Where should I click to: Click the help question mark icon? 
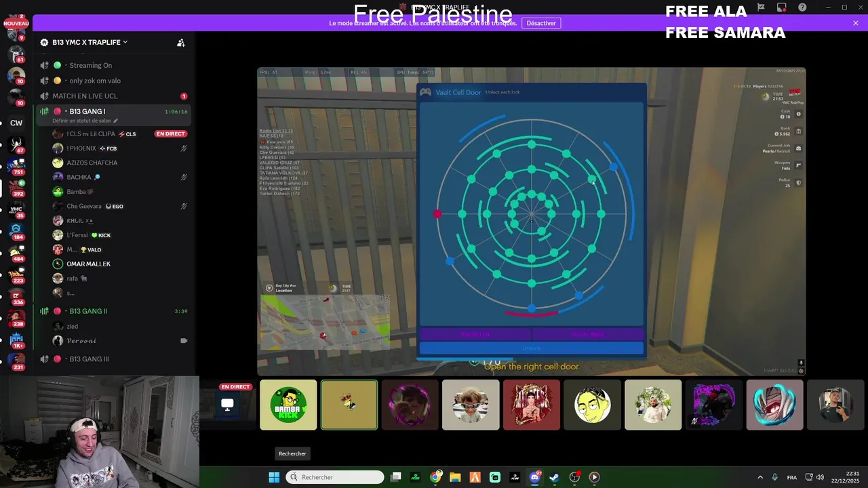803,7
